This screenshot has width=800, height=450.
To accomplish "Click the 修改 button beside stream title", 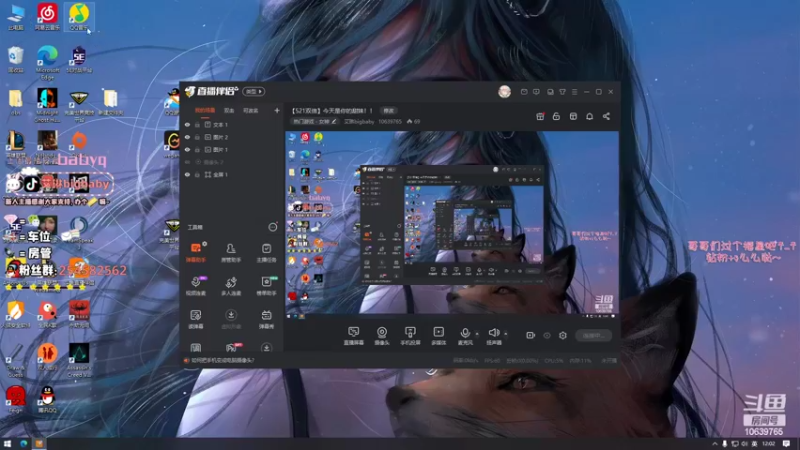I will coord(389,111).
